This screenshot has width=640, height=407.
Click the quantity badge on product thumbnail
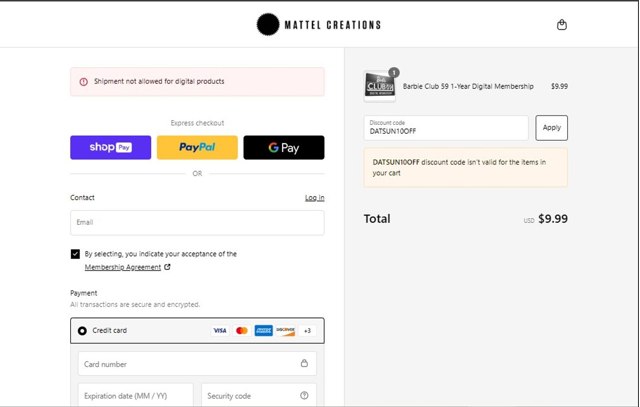[x=394, y=73]
